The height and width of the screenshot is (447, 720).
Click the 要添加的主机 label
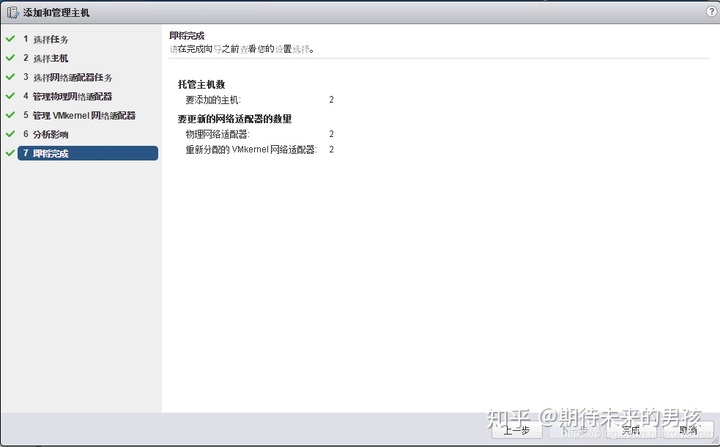[x=213, y=100]
